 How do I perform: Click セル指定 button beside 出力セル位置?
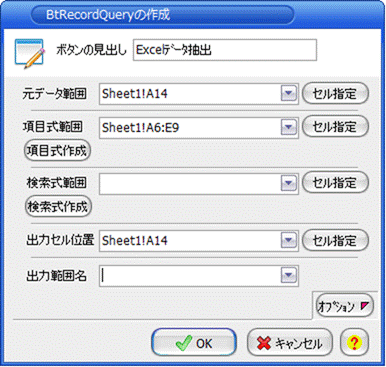(x=335, y=240)
